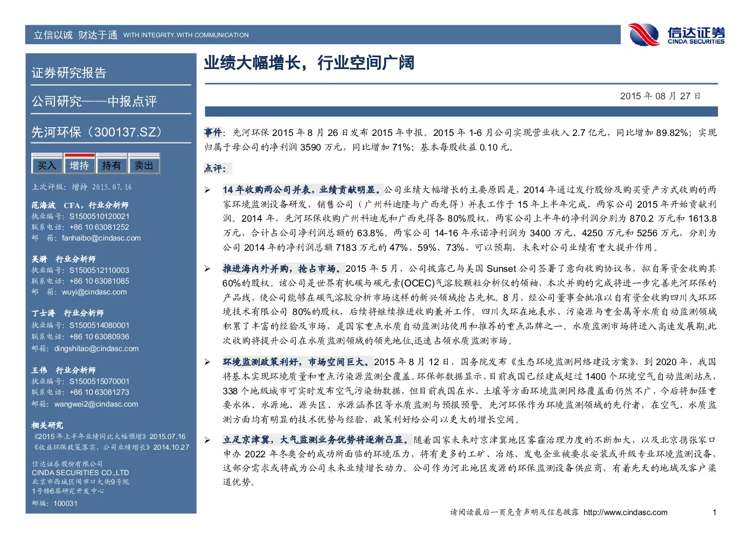Click analyst name 范海波 CFA，行业分析师
This screenshot has width=756, height=535.
click(x=80, y=205)
